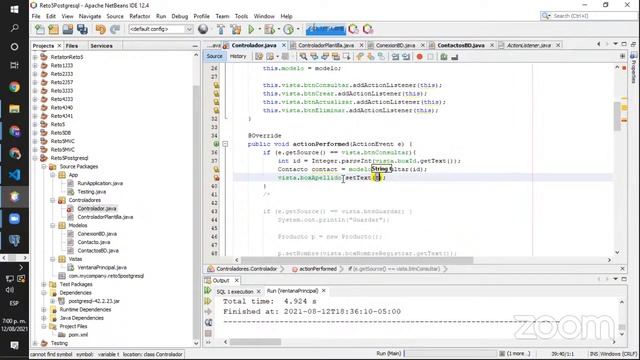Click the Build Project hammer icon

220,29
